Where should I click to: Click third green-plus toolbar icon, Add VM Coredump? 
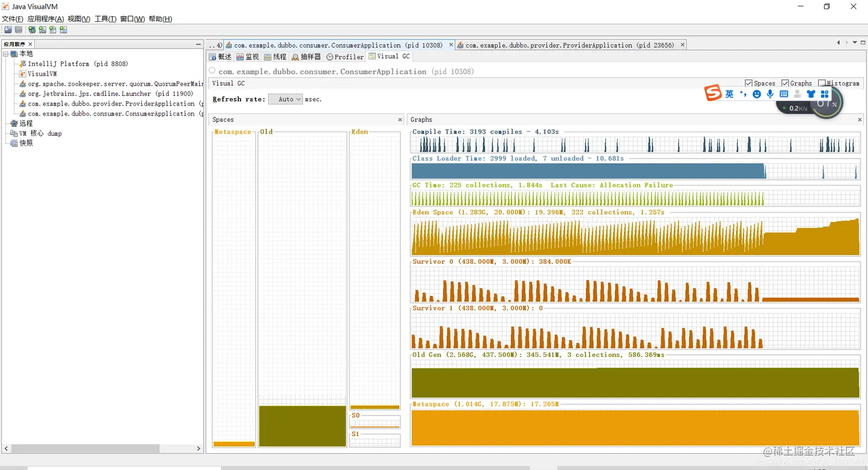pyautogui.click(x=53, y=30)
